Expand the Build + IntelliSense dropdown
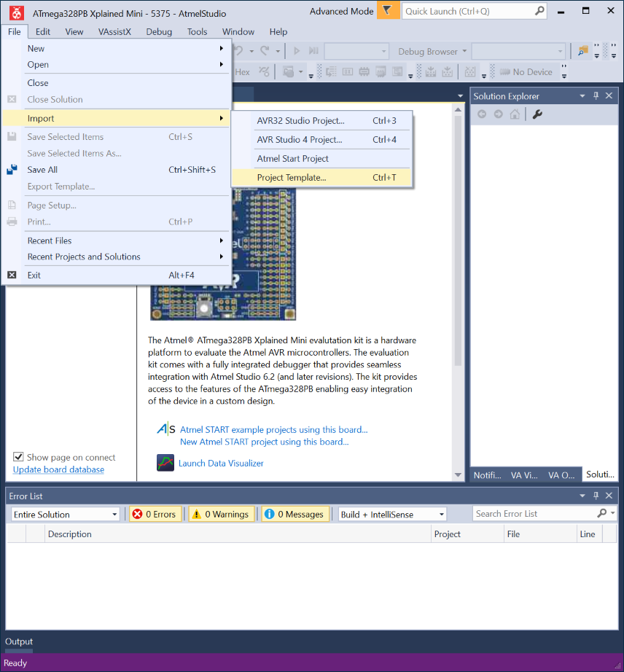 click(x=392, y=514)
